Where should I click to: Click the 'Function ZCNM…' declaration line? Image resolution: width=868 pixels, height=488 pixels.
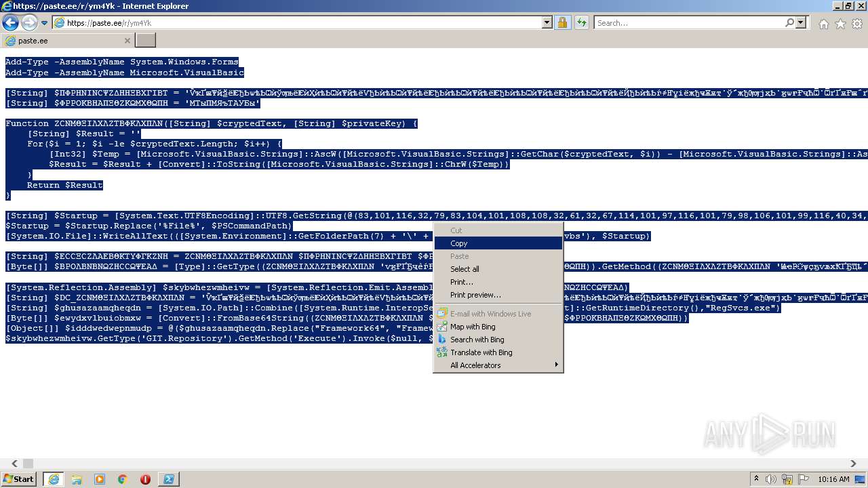[x=212, y=123]
